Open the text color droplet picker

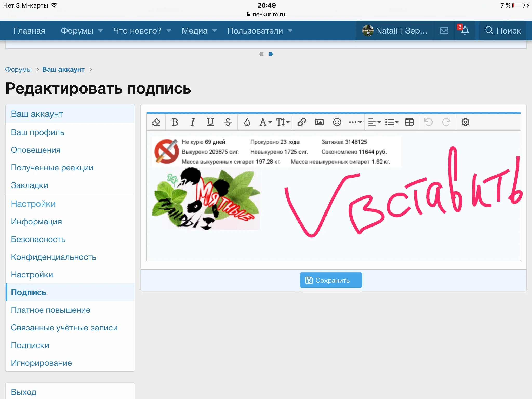point(247,122)
